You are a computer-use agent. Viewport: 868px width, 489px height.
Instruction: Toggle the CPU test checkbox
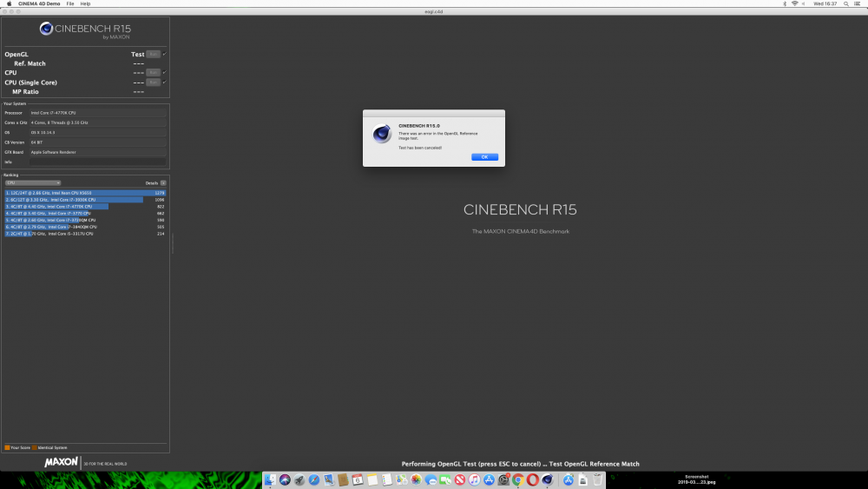click(x=164, y=72)
